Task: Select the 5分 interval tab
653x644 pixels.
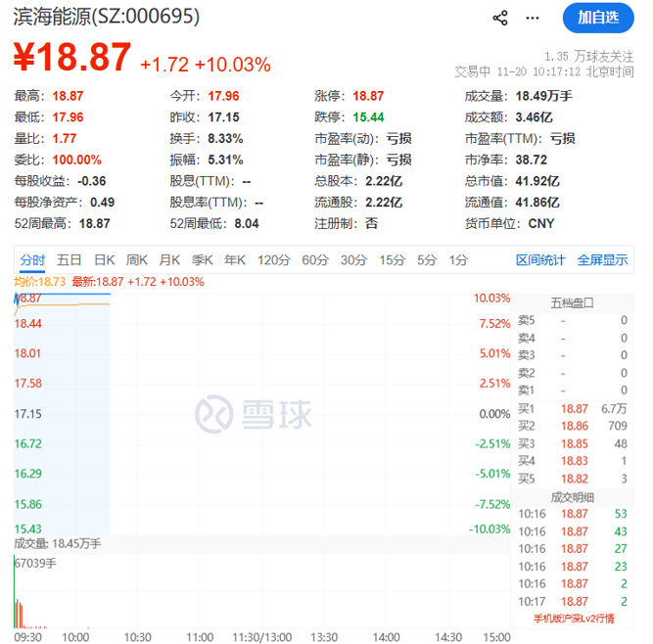Action: (427, 259)
